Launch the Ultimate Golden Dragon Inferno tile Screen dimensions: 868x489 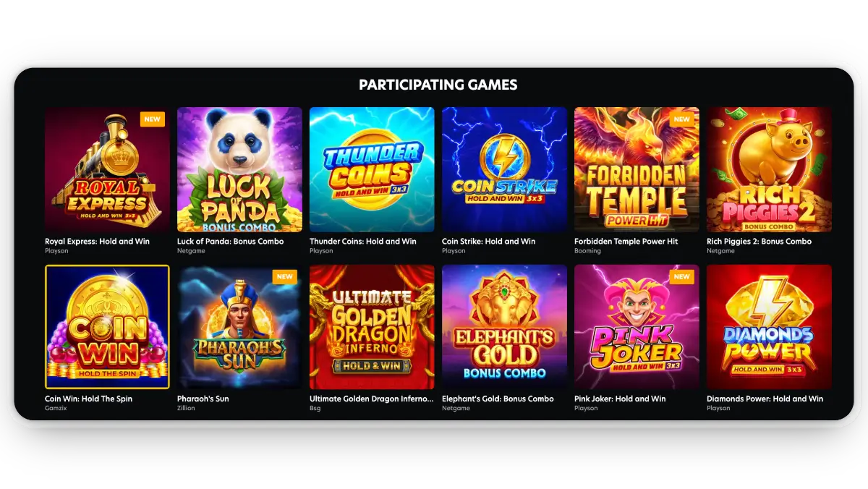click(372, 327)
